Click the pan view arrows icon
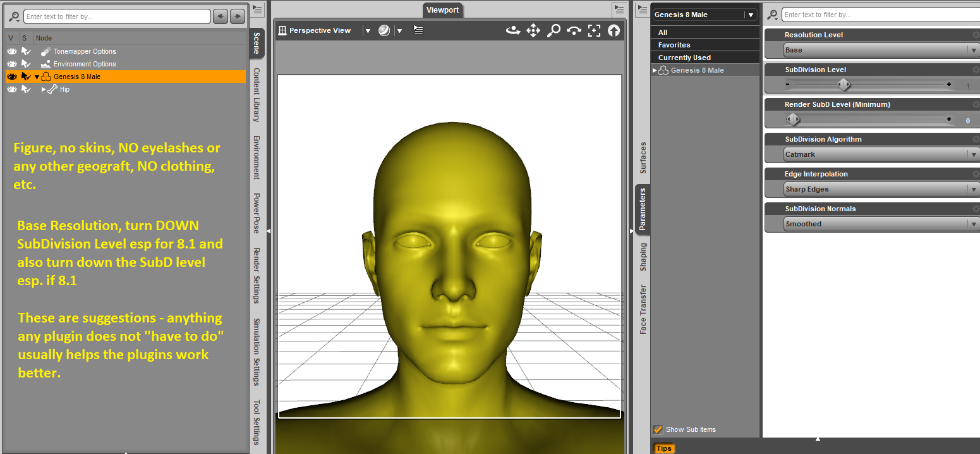The height and width of the screenshot is (454, 980). coord(533,30)
